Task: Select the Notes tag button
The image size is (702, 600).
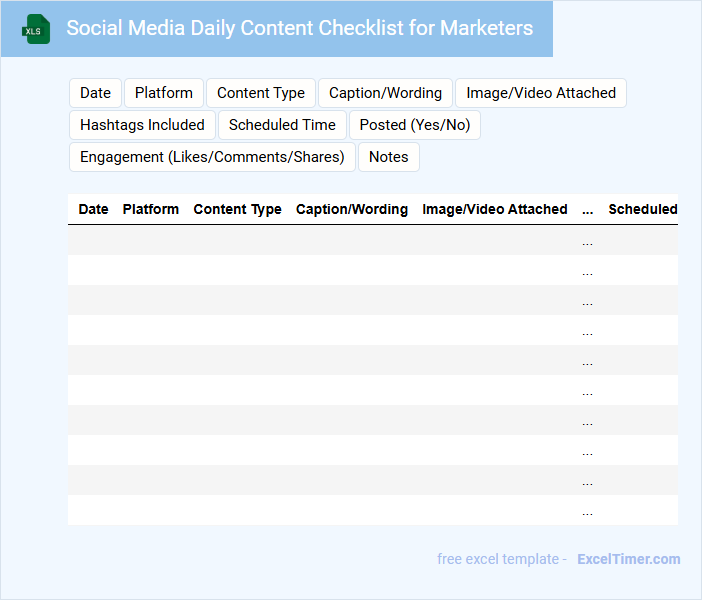Action: tap(389, 157)
